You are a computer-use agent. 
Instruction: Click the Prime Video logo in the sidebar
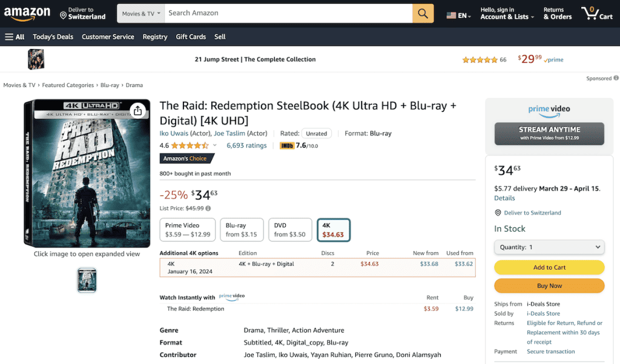[549, 111]
